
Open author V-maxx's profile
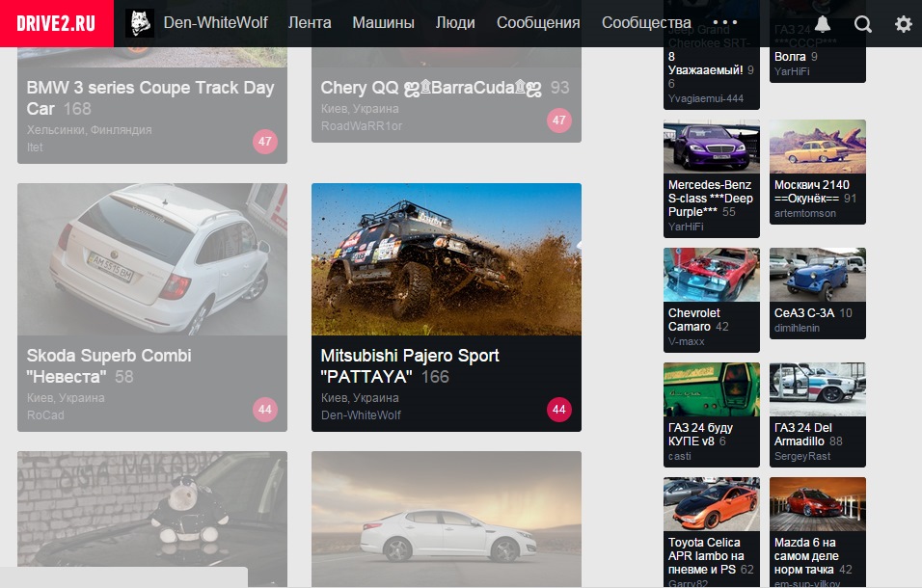pos(687,341)
